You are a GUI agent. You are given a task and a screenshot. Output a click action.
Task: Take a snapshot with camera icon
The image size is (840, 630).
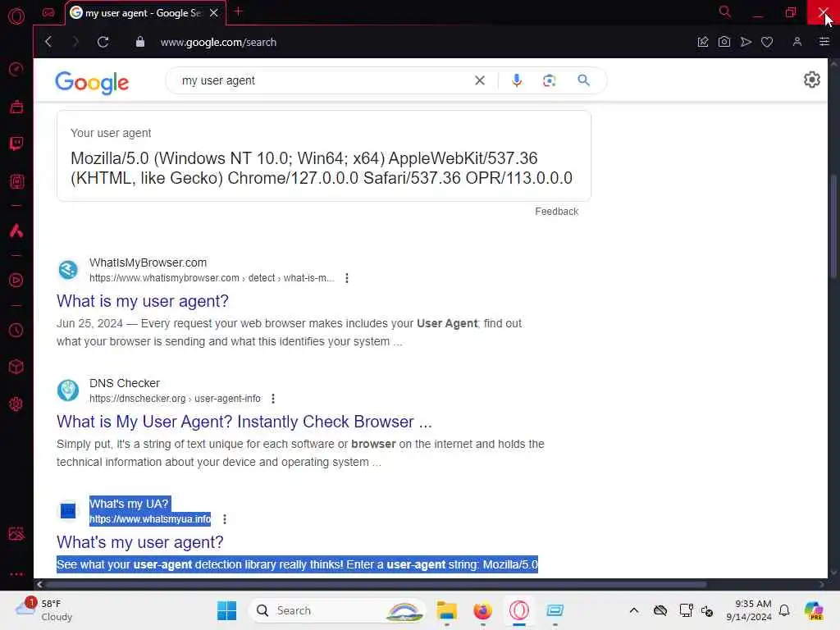724,42
